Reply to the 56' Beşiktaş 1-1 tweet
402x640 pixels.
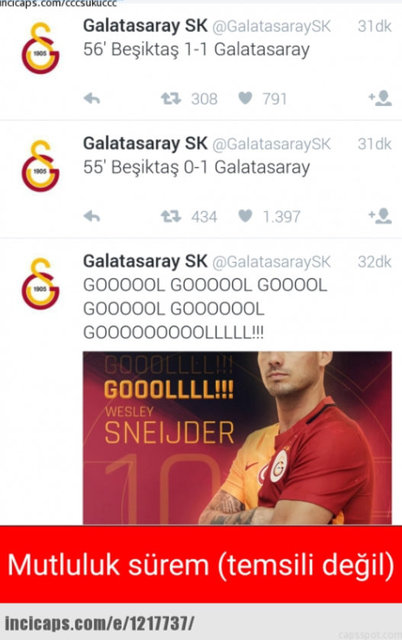(92, 98)
